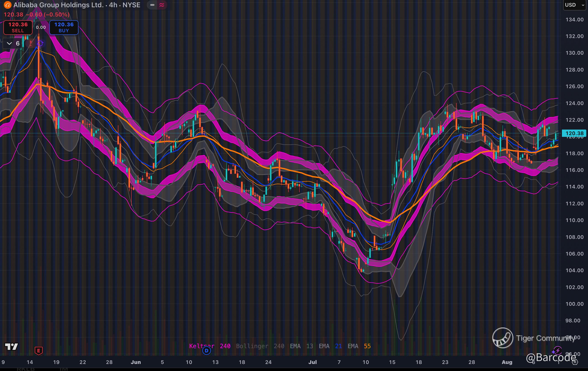
Task: Click the Alibaba Group Holdings Ltd. title
Action: 59,5
